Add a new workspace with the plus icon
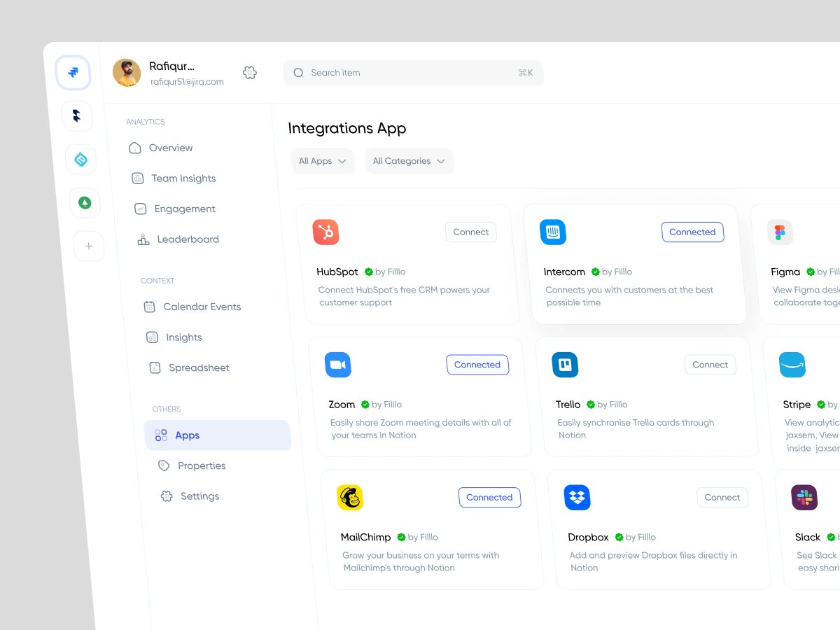Screen dimensions: 840x630 pyautogui.click(x=88, y=246)
